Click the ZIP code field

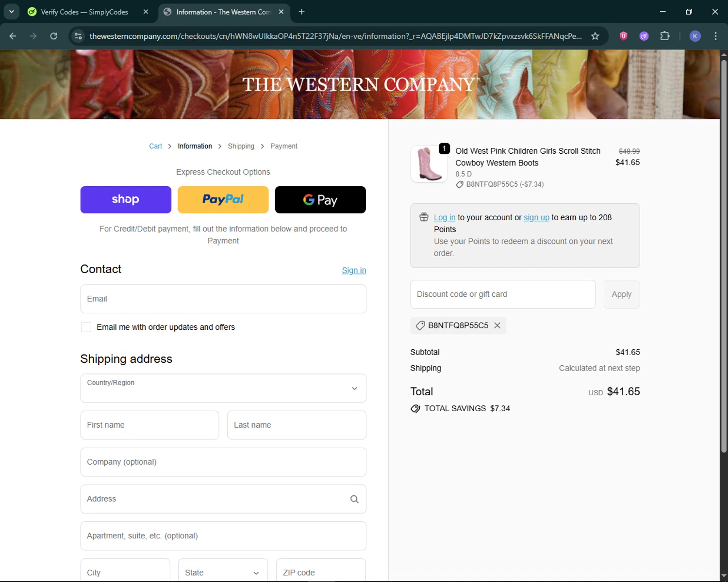(321, 570)
